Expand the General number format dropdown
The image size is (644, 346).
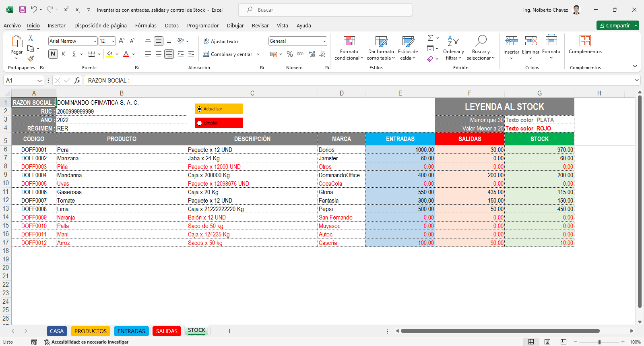pyautogui.click(x=324, y=41)
